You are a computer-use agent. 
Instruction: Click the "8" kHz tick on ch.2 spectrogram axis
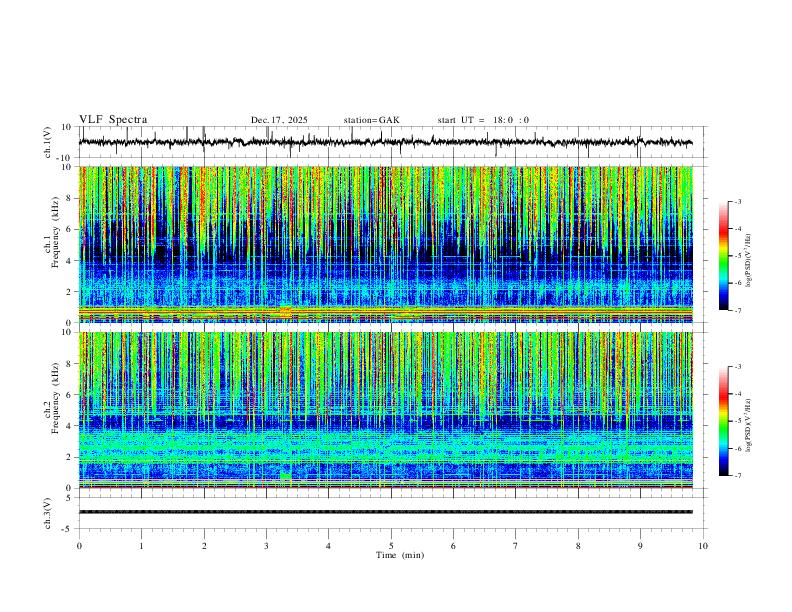pyautogui.click(x=69, y=364)
